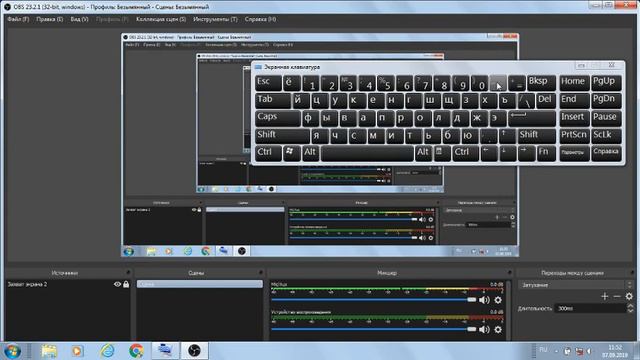Open the Файл menu
This screenshot has height=360, width=640.
[x=18, y=19]
